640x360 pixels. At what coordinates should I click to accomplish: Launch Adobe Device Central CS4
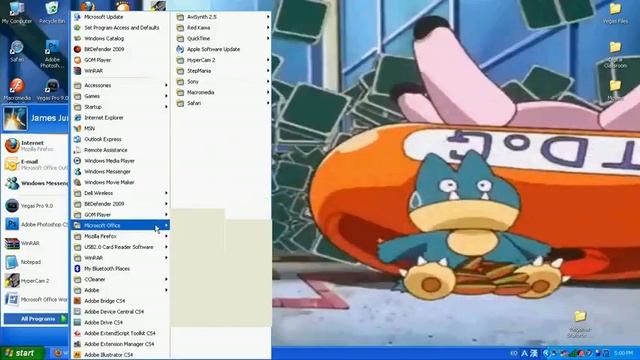(x=120, y=311)
